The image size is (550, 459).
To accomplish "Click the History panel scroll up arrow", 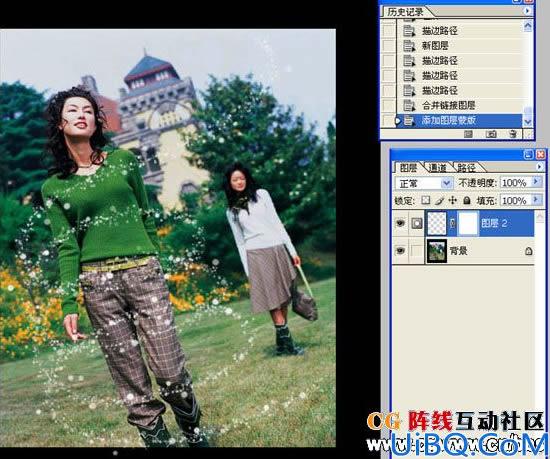I will 528,26.
